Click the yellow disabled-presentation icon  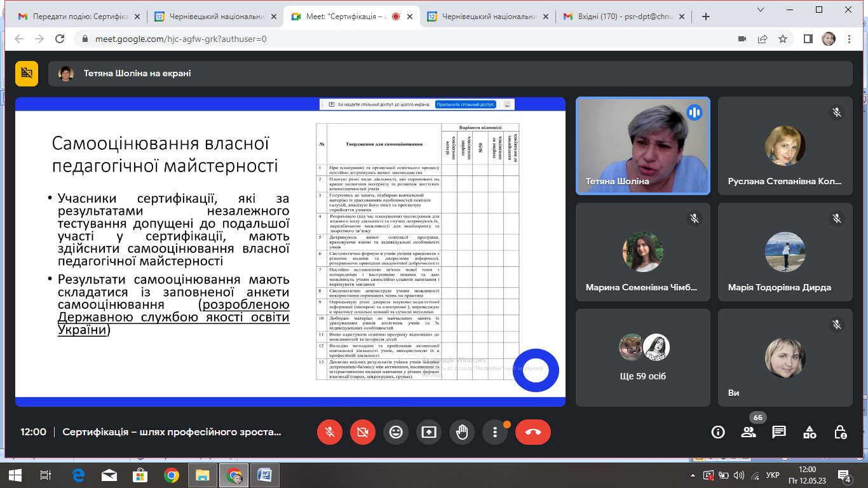click(x=27, y=73)
